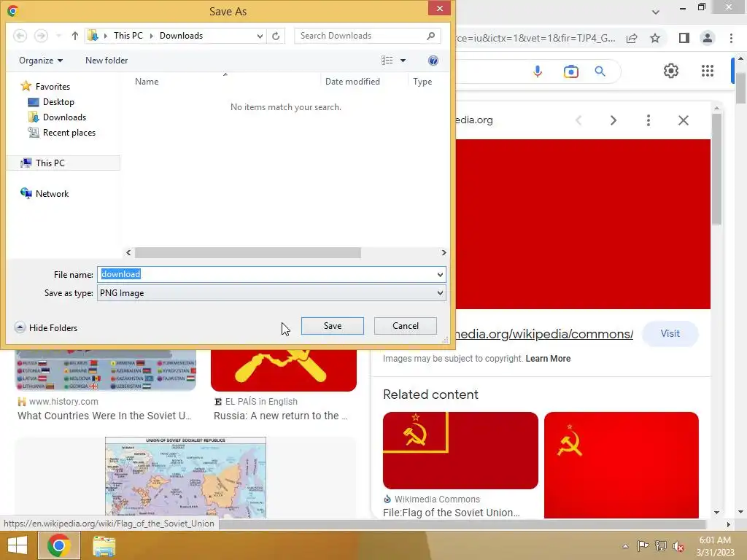Click Chrome share this page icon
This screenshot has height=560, width=747.
[x=632, y=38]
